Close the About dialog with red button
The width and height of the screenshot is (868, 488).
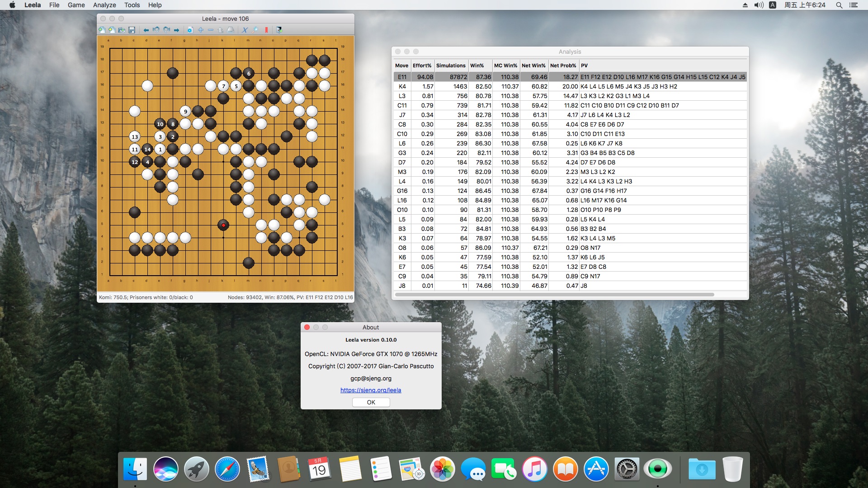click(307, 327)
